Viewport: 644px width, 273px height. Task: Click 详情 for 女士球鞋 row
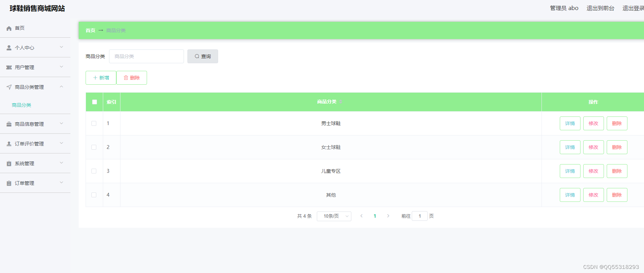click(x=570, y=147)
